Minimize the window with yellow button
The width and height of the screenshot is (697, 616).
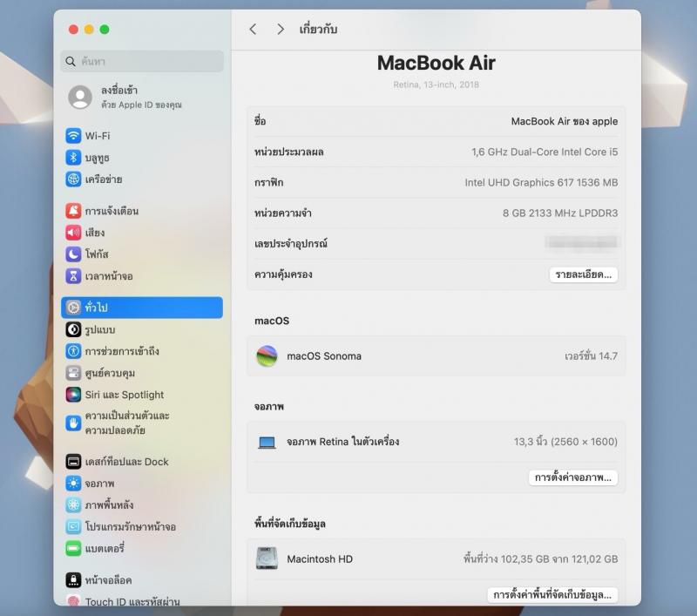(89, 30)
